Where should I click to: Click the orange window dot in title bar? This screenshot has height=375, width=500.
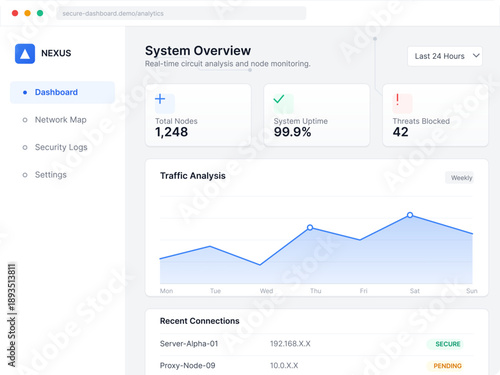pos(28,13)
